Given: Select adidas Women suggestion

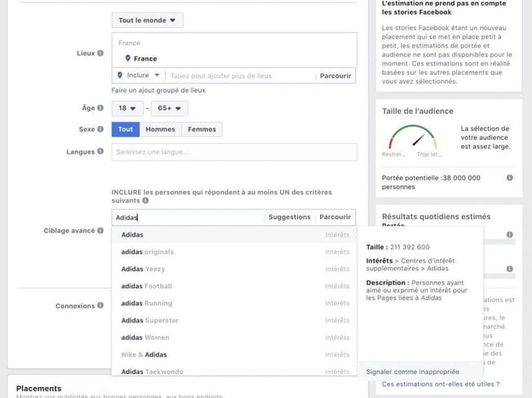Looking at the screenshot, I should 234,337.
